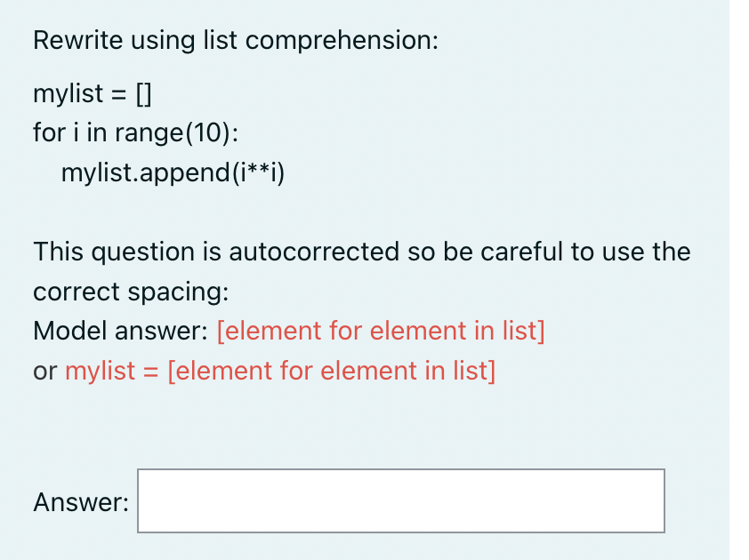Click the 'mylist.append(i**i)' code line

click(x=173, y=172)
